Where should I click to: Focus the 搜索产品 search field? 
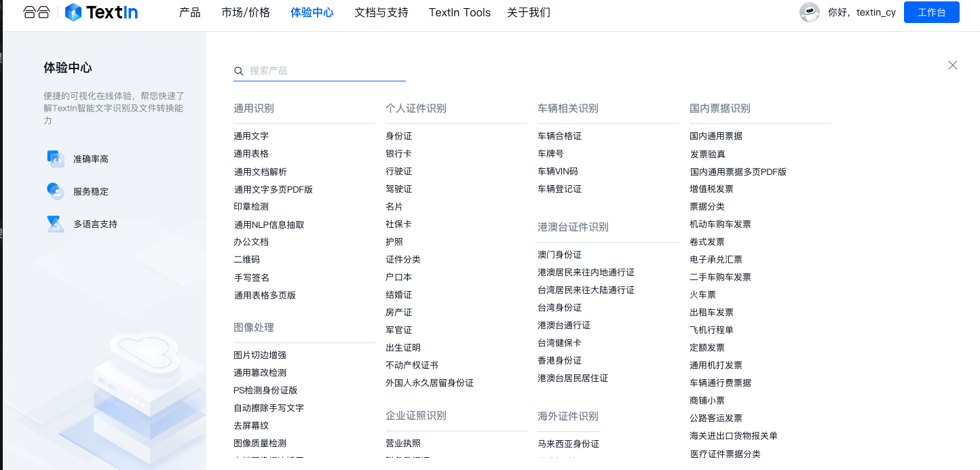pyautogui.click(x=320, y=71)
